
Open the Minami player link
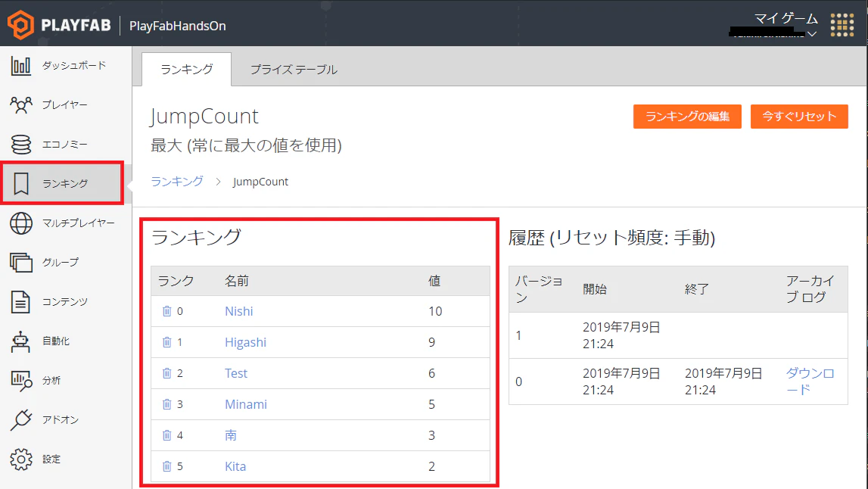pos(246,404)
